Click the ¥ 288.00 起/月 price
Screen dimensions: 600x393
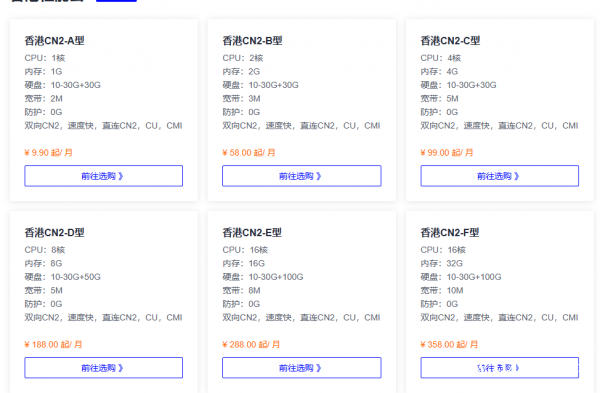pyautogui.click(x=251, y=344)
